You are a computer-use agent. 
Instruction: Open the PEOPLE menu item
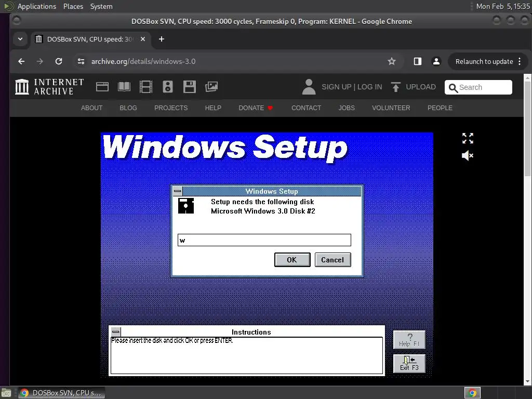440,108
